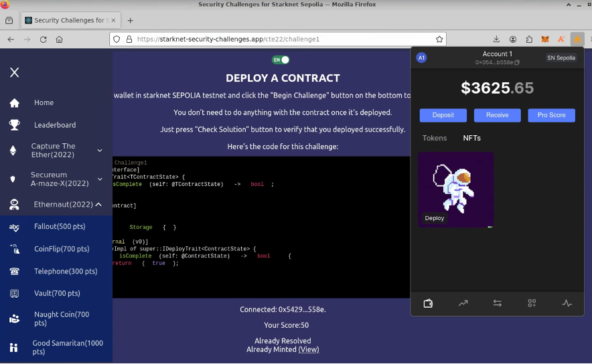Copy the wallet address 0x054...b558e
The height and width of the screenshot is (364, 592).
(x=517, y=63)
